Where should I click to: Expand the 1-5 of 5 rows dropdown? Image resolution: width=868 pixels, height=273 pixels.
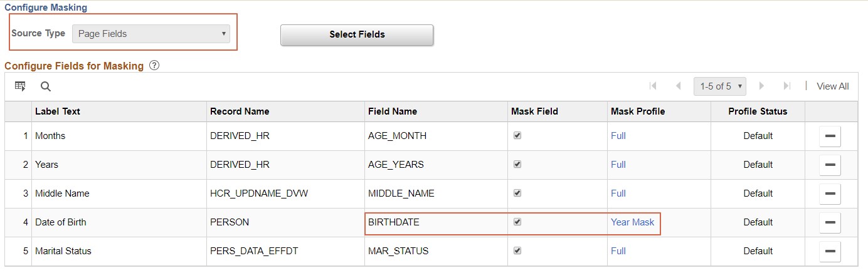tap(719, 86)
